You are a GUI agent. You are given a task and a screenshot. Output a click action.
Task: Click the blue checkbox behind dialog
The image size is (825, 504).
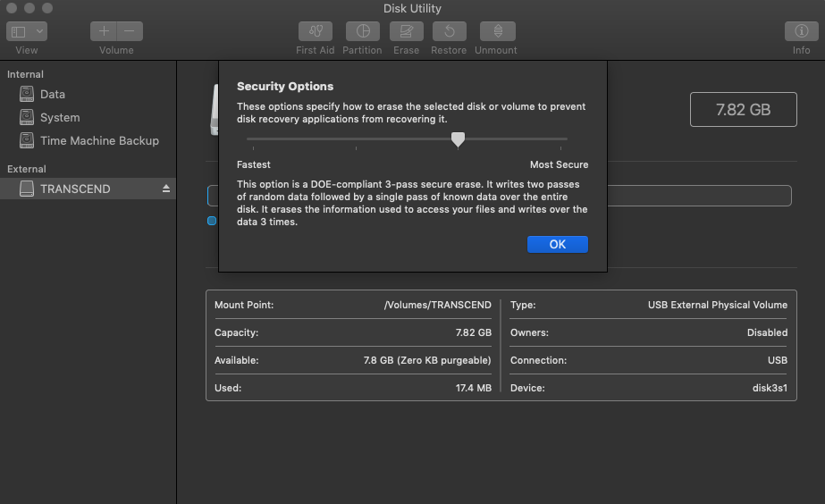click(212, 221)
